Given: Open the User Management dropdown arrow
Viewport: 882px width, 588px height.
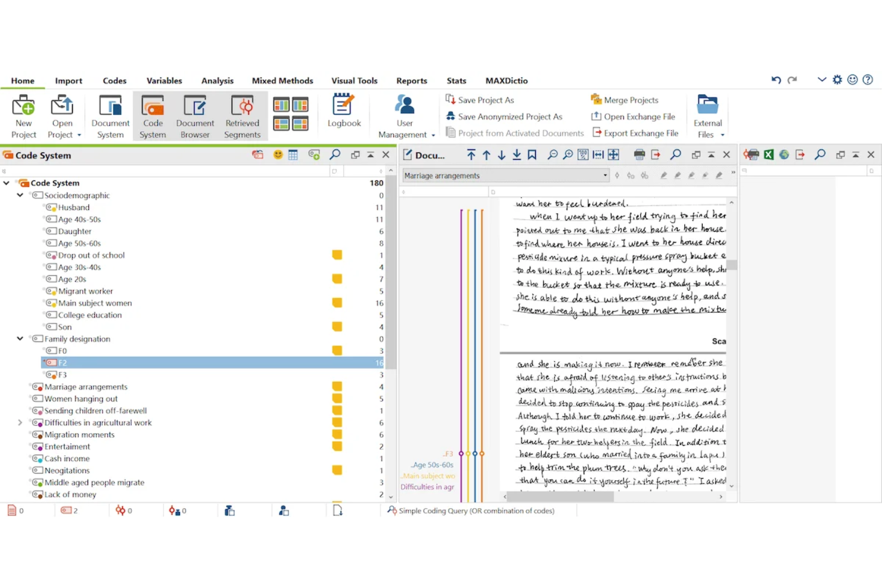Looking at the screenshot, I should click(x=433, y=135).
